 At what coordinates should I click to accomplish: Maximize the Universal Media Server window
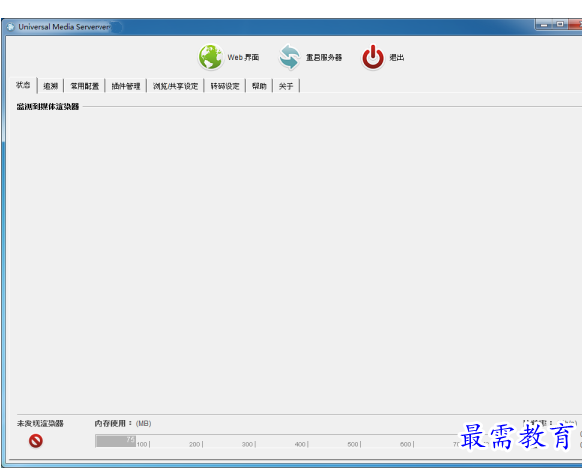(x=560, y=24)
